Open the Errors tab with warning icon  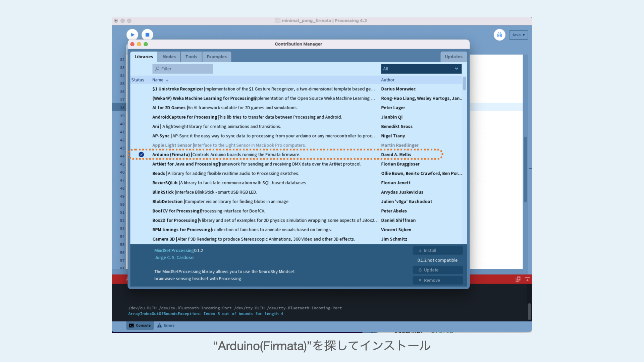click(166, 325)
